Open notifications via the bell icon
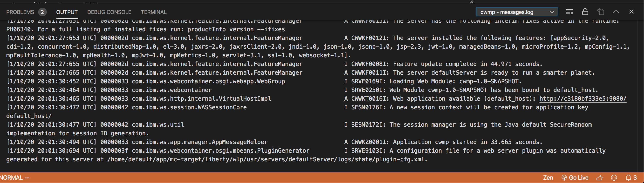Screen dimensions: 644x183 coord(628,177)
